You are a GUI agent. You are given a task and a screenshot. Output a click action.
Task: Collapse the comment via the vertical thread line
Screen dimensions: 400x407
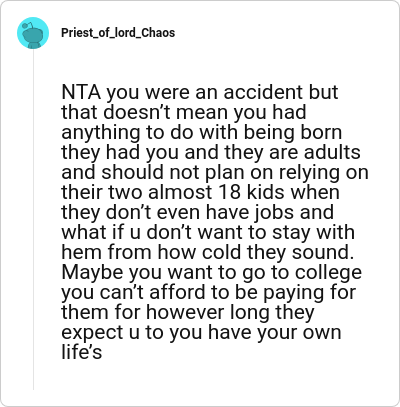(x=33, y=220)
